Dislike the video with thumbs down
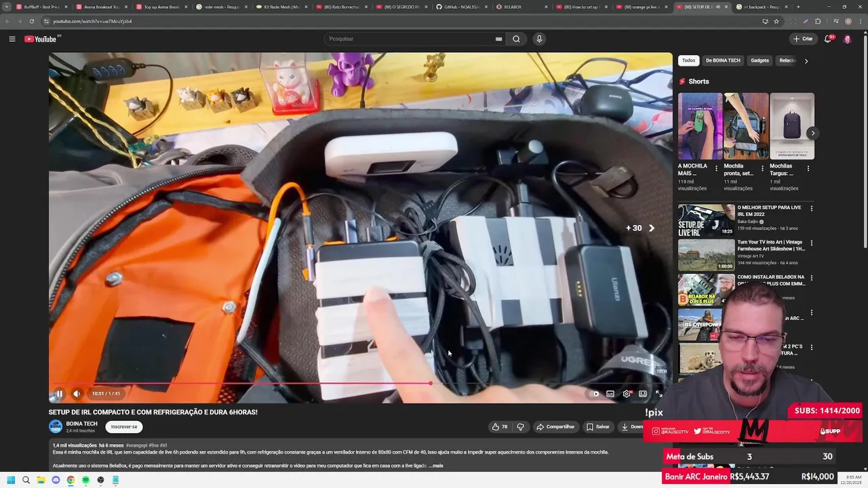 tap(521, 427)
